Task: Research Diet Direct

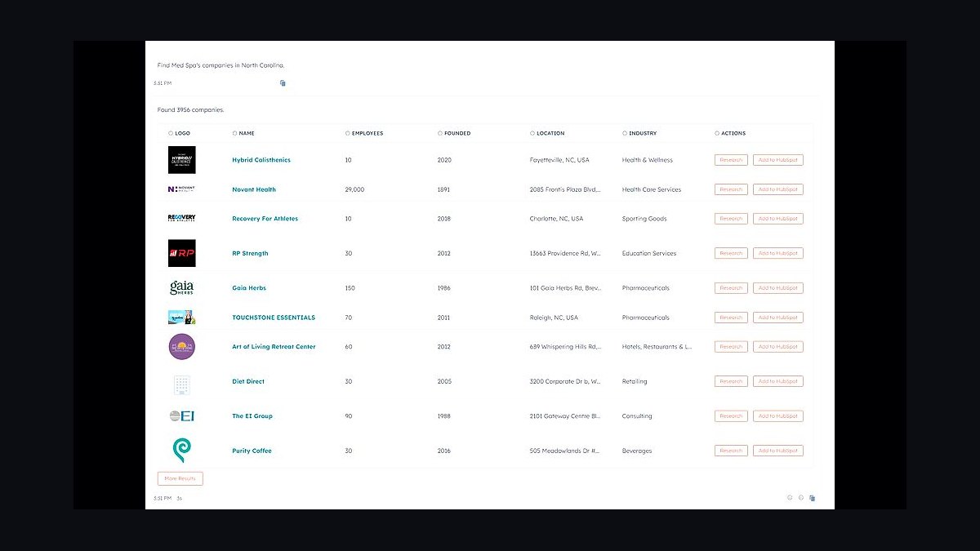Action: tap(731, 381)
